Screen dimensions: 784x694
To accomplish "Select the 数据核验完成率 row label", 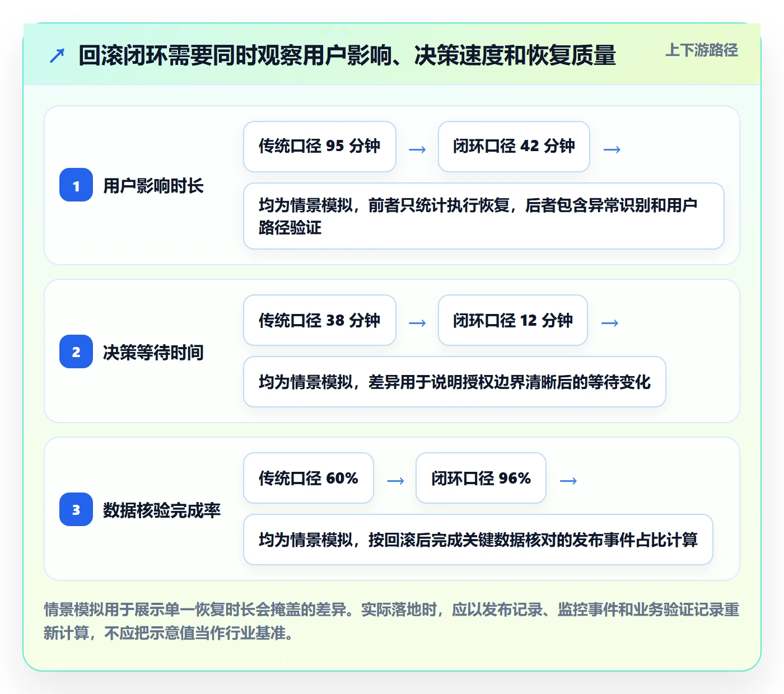I will [x=162, y=510].
